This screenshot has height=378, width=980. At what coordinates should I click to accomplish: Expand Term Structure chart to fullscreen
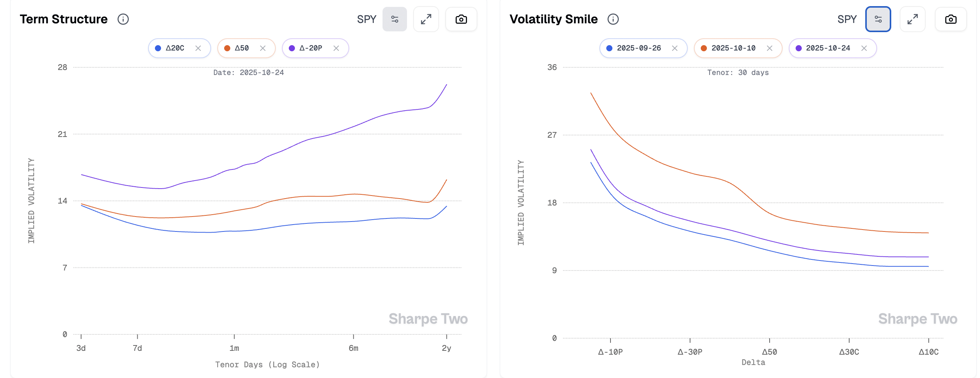[x=426, y=19]
